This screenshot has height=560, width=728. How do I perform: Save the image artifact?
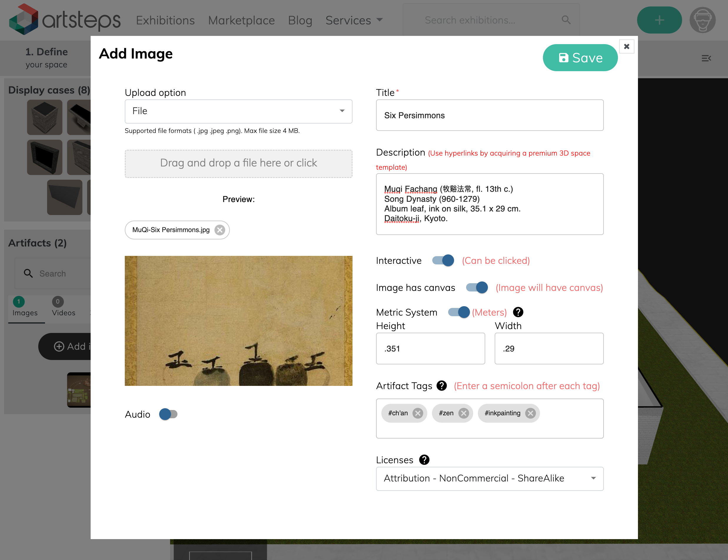tap(580, 58)
